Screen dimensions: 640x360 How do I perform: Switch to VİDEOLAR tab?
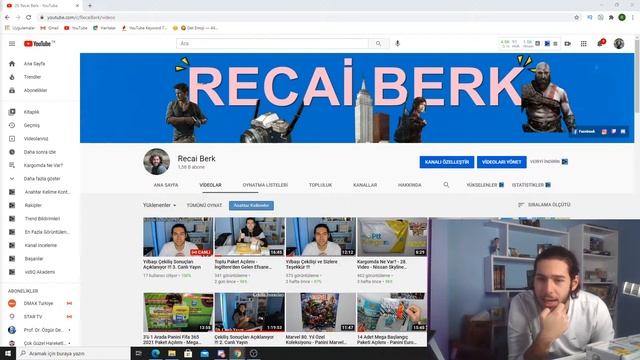[x=210, y=185]
